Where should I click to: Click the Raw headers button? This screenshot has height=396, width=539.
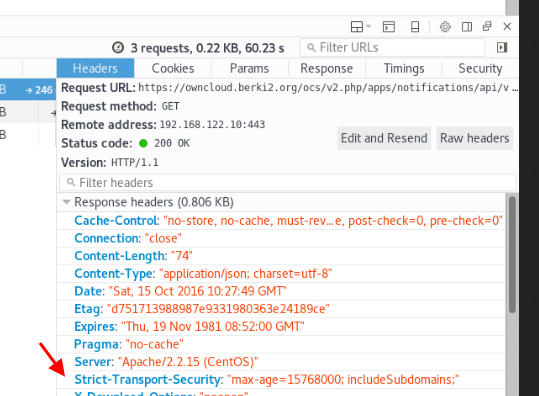click(x=475, y=138)
